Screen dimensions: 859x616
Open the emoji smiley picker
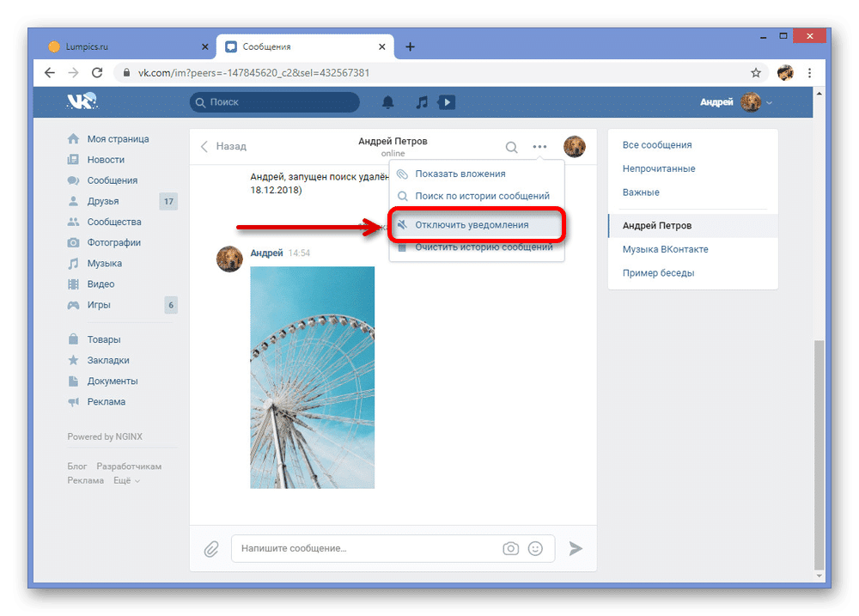pyautogui.click(x=536, y=548)
